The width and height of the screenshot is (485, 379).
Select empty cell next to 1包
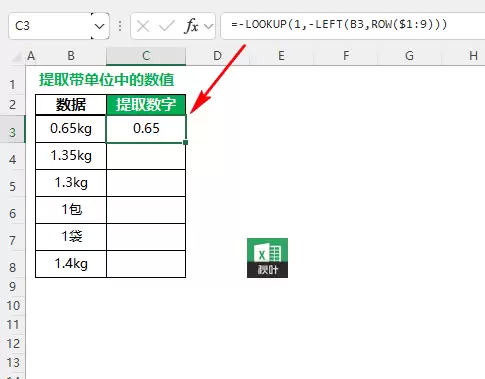[x=146, y=210]
